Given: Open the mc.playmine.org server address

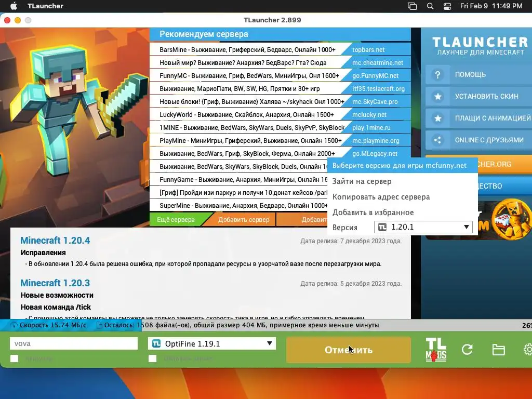Looking at the screenshot, I should [376, 140].
